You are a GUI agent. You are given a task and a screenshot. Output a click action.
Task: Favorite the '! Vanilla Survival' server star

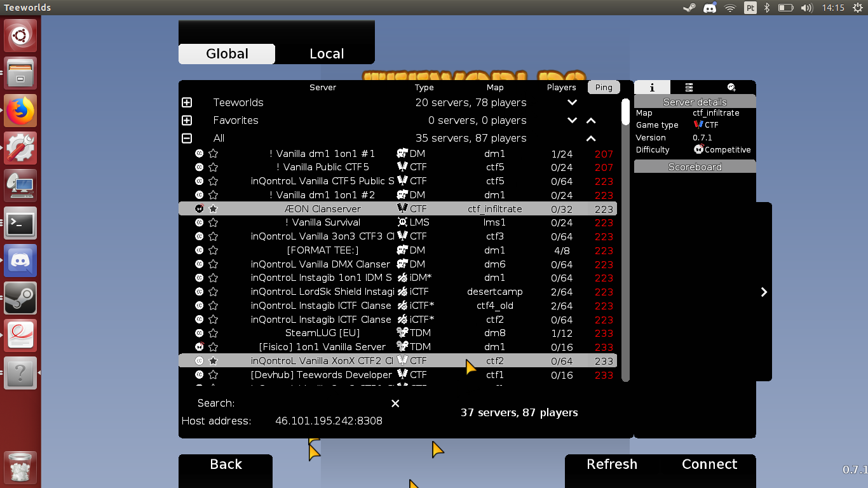coord(214,222)
